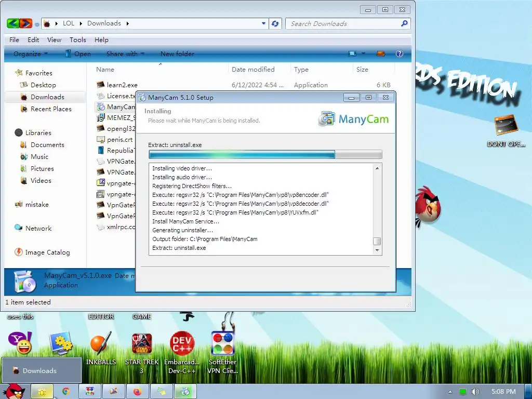Open the View menu
532x399 pixels.
coord(54,39)
